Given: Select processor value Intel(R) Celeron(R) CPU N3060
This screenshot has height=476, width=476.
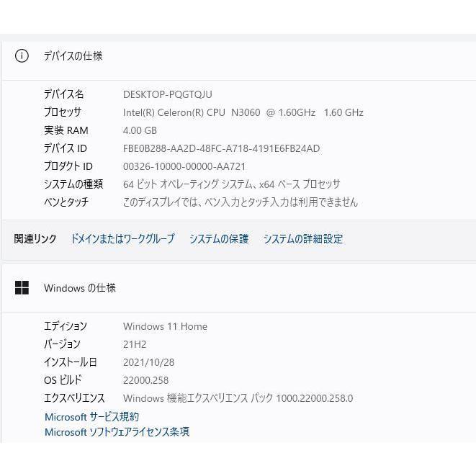Looking at the screenshot, I should [192, 112].
